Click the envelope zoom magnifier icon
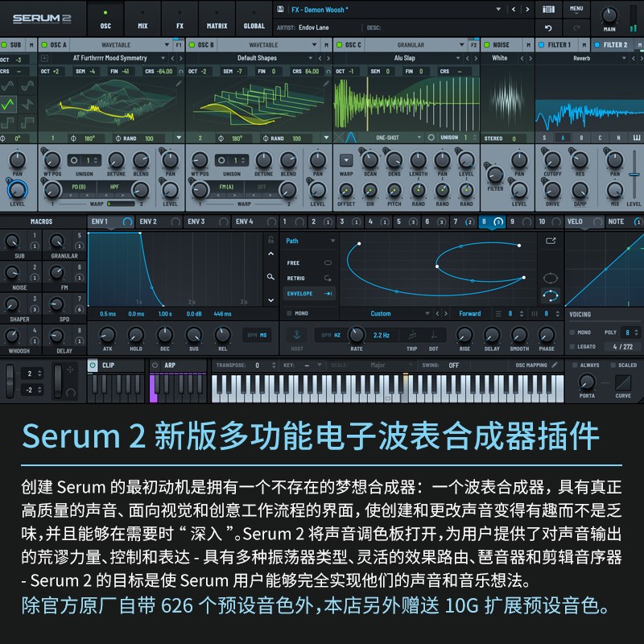The height and width of the screenshot is (644, 644). pos(270,277)
